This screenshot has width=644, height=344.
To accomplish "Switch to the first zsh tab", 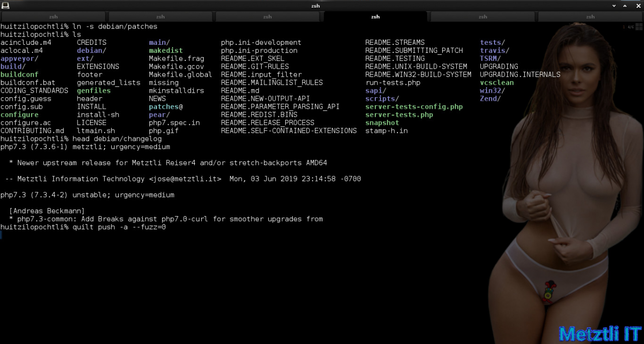I will tap(53, 17).
